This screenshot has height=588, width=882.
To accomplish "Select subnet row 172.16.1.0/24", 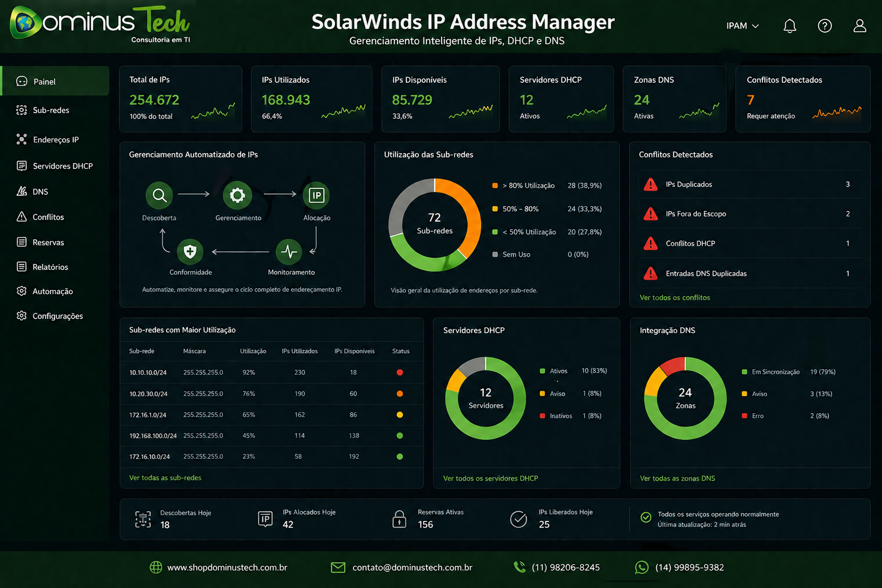I will [x=272, y=415].
